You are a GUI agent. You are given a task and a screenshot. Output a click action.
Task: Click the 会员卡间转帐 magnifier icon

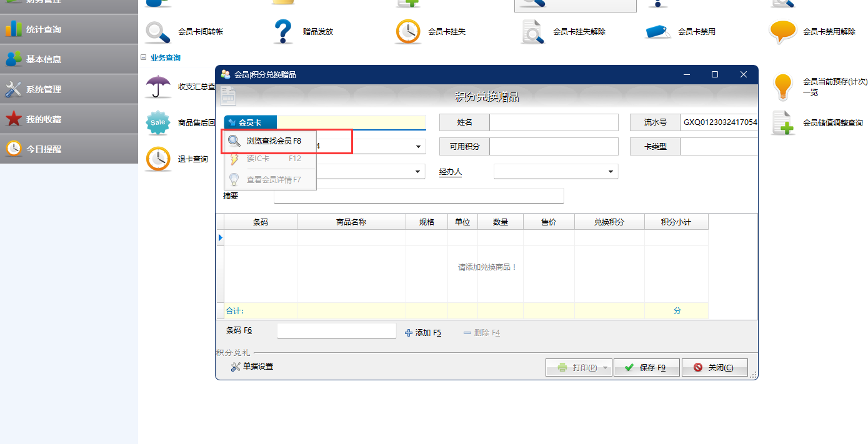point(157,32)
